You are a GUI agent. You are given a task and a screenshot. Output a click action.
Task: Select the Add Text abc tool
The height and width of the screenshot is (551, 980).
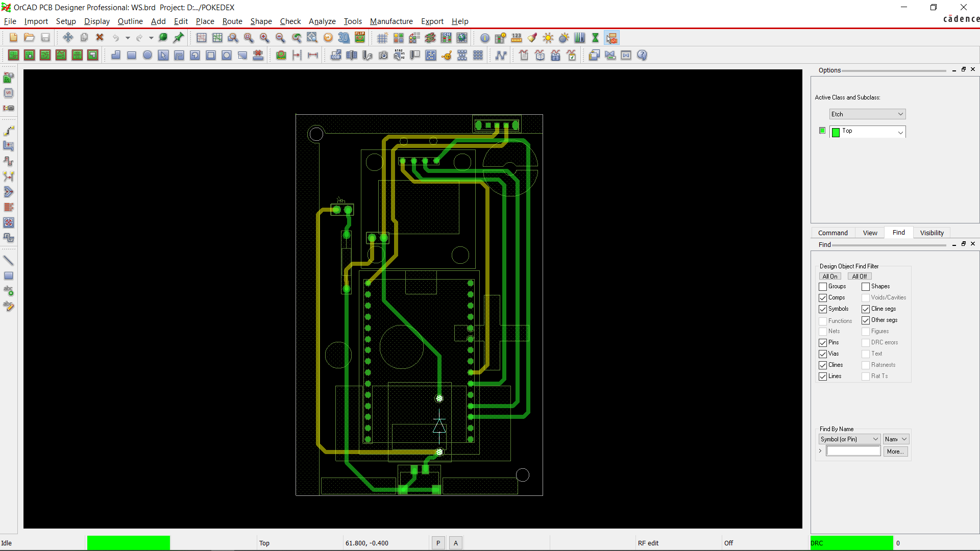click(9, 291)
